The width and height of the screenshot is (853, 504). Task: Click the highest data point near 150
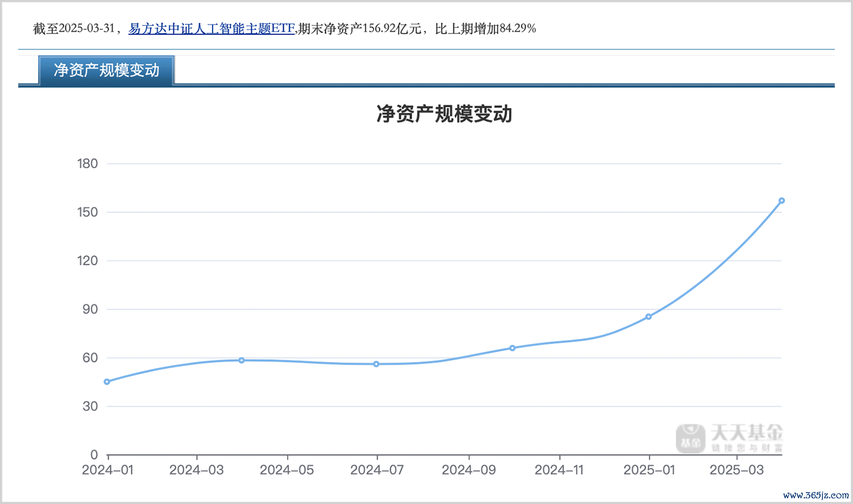coord(781,201)
